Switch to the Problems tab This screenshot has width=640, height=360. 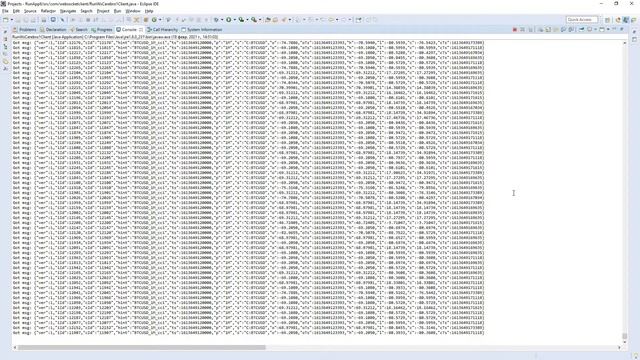click(24, 29)
